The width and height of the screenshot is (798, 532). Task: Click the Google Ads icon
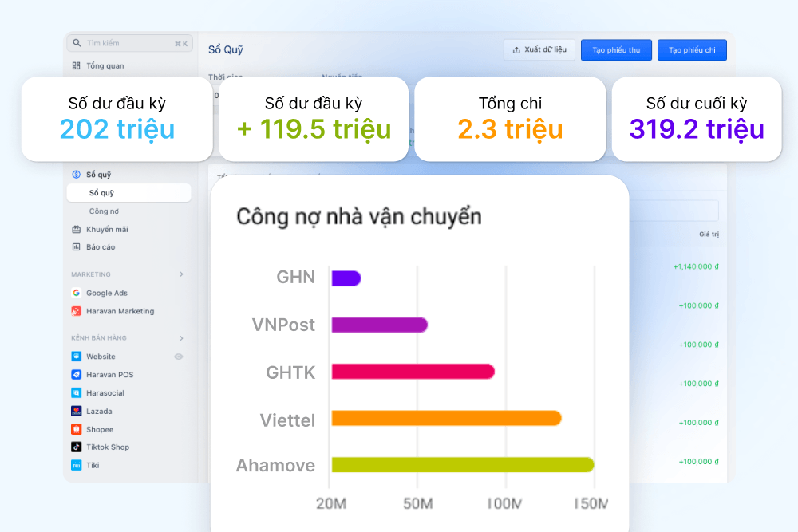(x=77, y=293)
